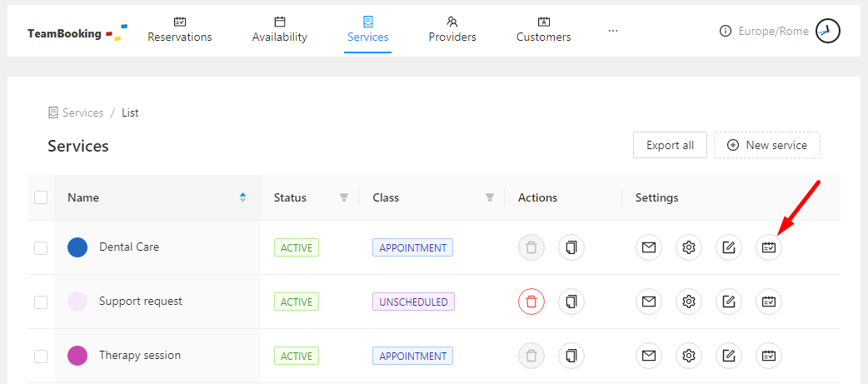Click the timezone clock icon
The width and height of the screenshot is (868, 384).
827,32
